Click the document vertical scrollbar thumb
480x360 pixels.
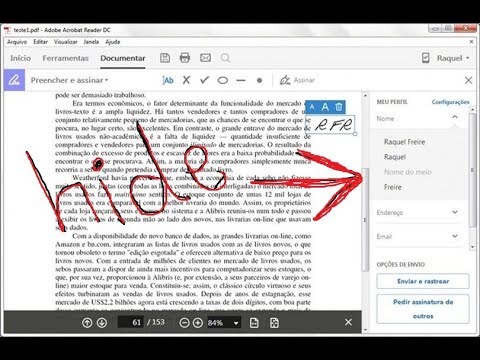[x=365, y=219]
